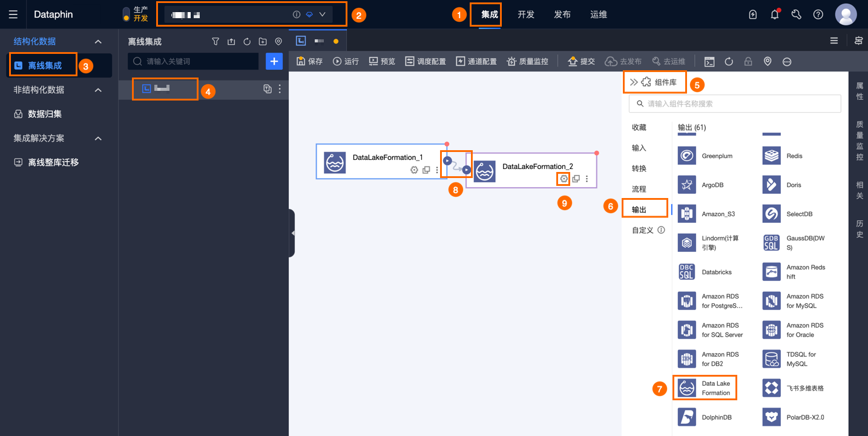This screenshot has width=868, height=436.
Task: Click the copy icon on the pipeline list row
Action: [268, 89]
